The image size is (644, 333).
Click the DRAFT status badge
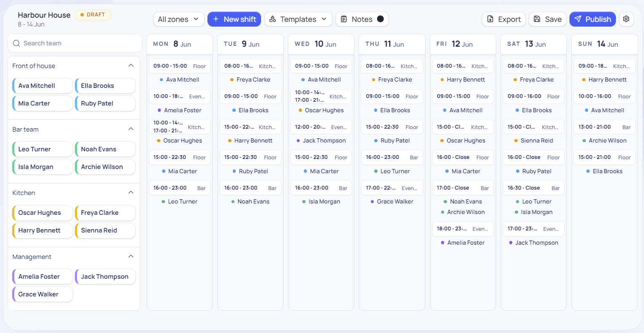(x=93, y=15)
